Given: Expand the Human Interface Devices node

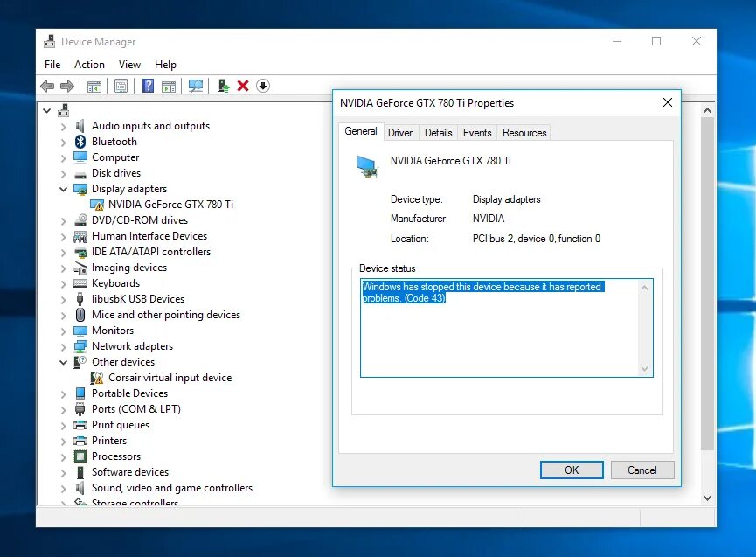Looking at the screenshot, I should (63, 237).
